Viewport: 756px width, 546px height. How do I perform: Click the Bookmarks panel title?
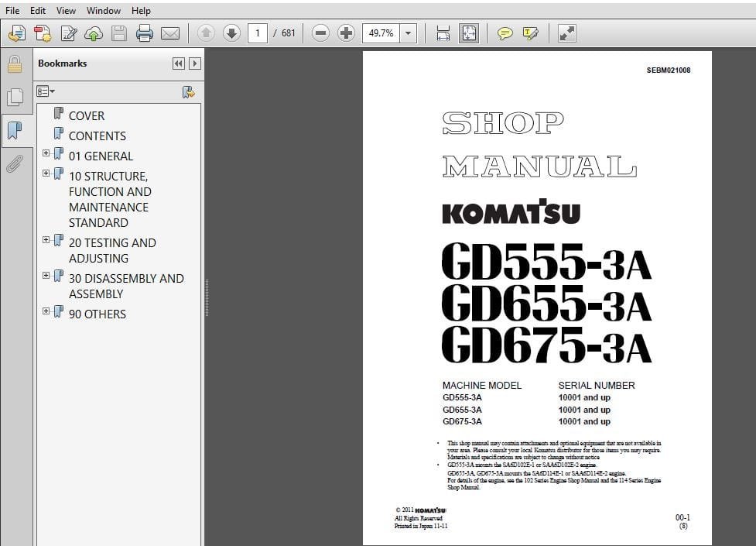62,64
